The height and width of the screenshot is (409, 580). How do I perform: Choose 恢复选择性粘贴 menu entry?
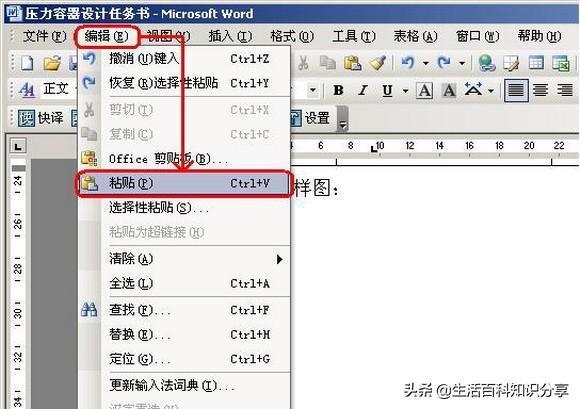point(184,83)
